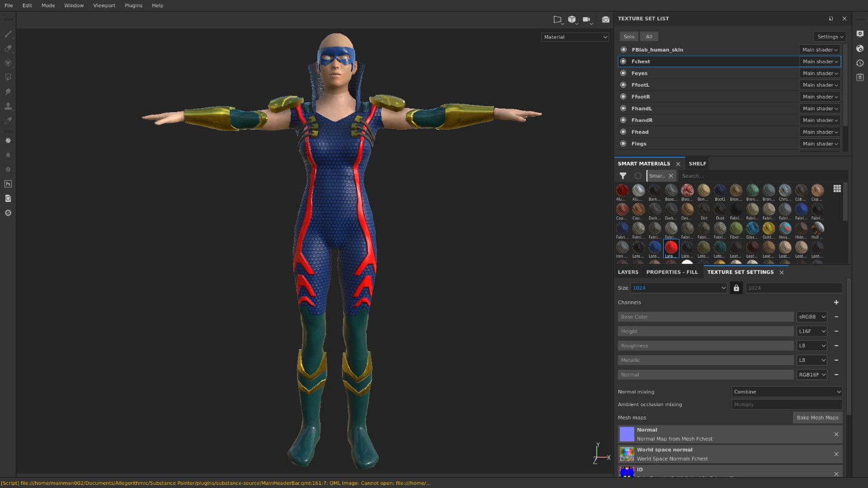Screen dimensions: 868x488
Task: Remove the Roughness channel with minus
Action: (836, 346)
